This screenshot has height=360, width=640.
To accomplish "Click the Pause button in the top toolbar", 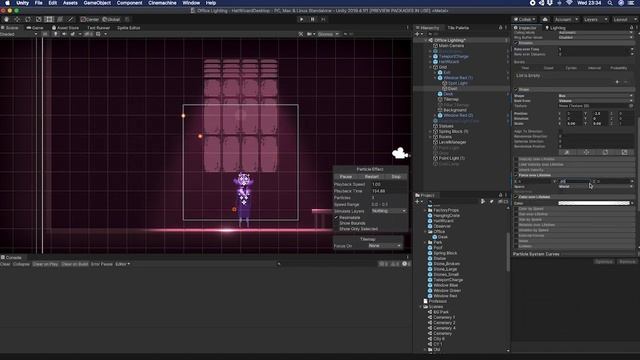I will 313,19.
